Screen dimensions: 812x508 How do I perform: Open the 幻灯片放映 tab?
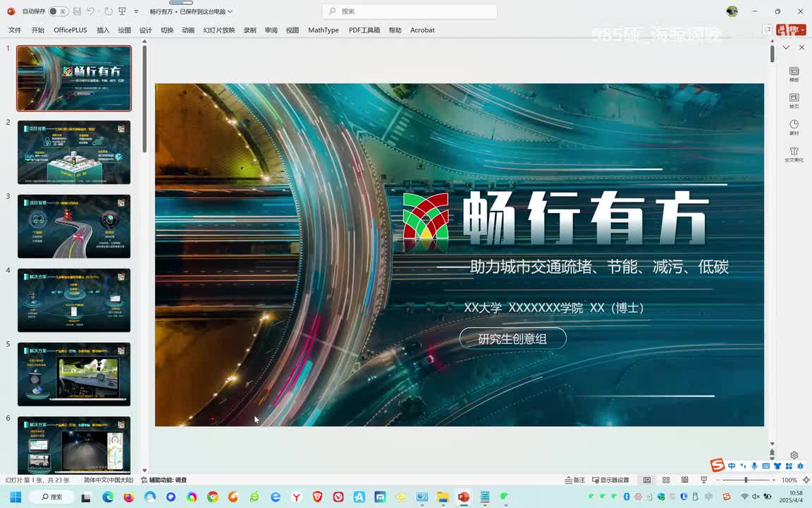219,30
